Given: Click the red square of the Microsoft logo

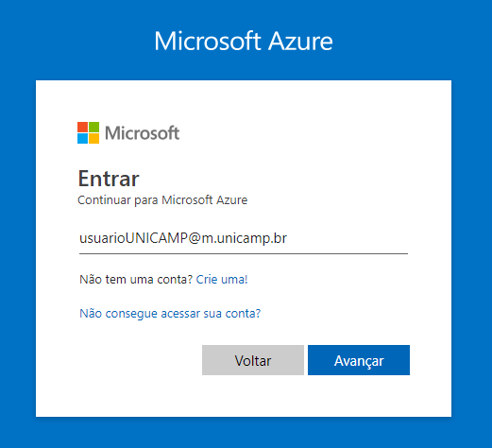Looking at the screenshot, I should tap(82, 127).
